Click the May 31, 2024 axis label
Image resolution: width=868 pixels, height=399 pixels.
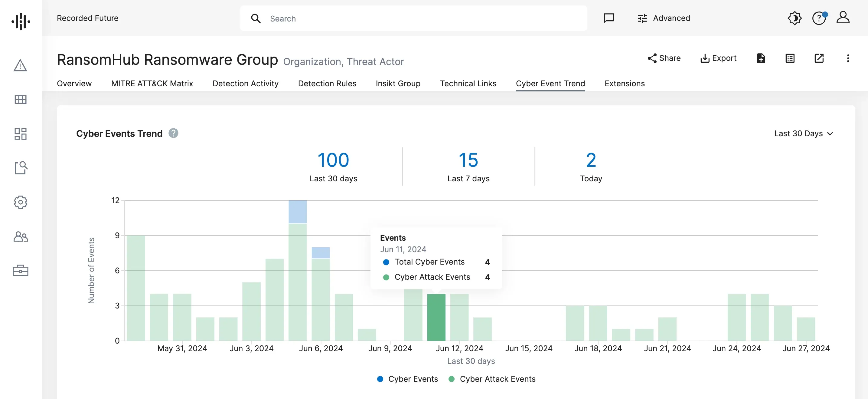(x=182, y=348)
